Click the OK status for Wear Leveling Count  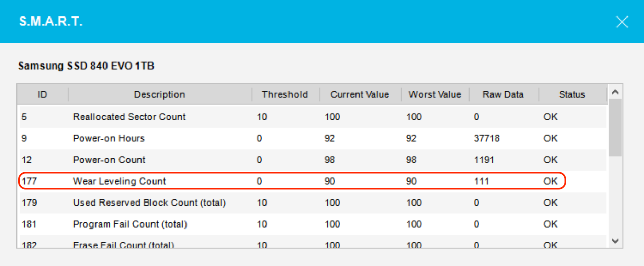click(551, 181)
